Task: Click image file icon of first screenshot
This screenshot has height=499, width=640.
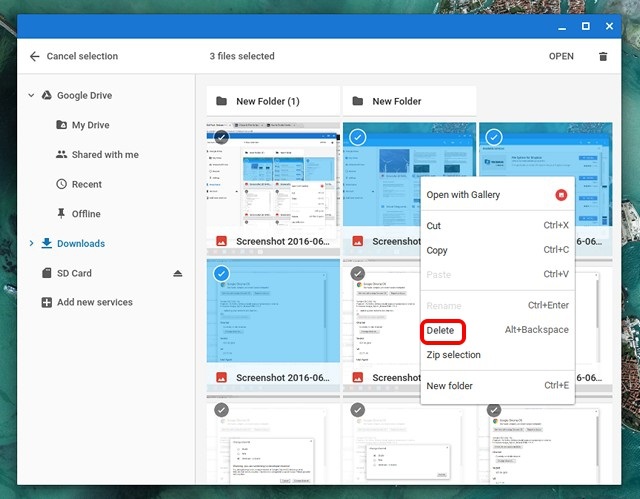Action: (x=221, y=241)
